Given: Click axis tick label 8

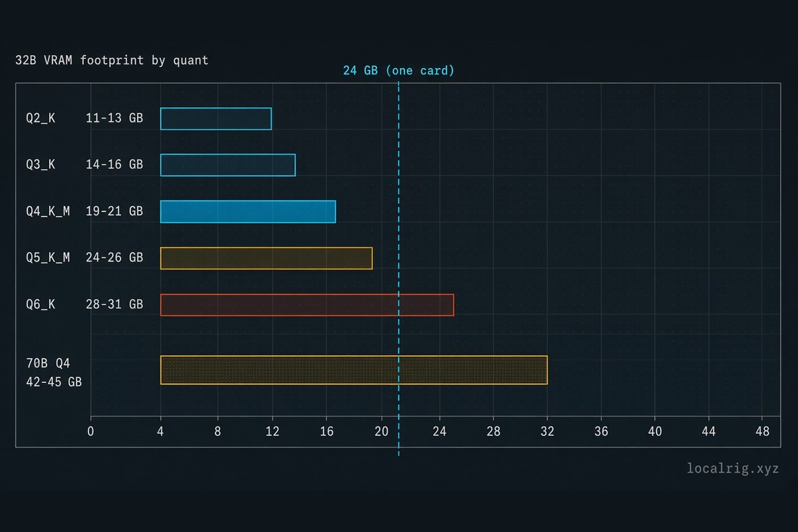Looking at the screenshot, I should [217, 432].
